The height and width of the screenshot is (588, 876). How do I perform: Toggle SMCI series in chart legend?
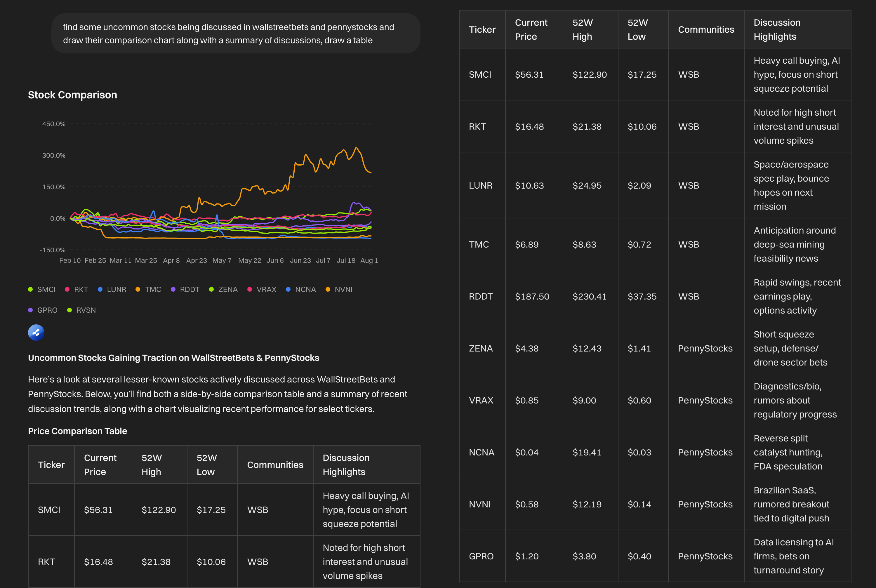(46, 290)
